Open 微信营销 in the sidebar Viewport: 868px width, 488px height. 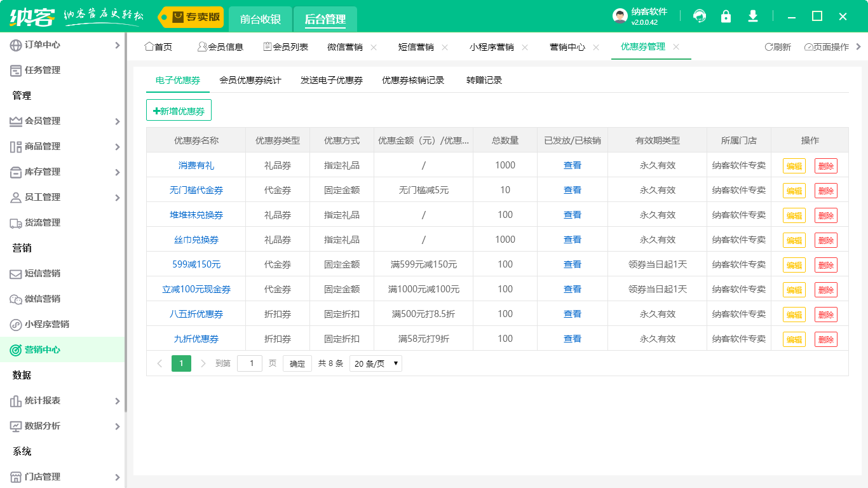(x=43, y=299)
